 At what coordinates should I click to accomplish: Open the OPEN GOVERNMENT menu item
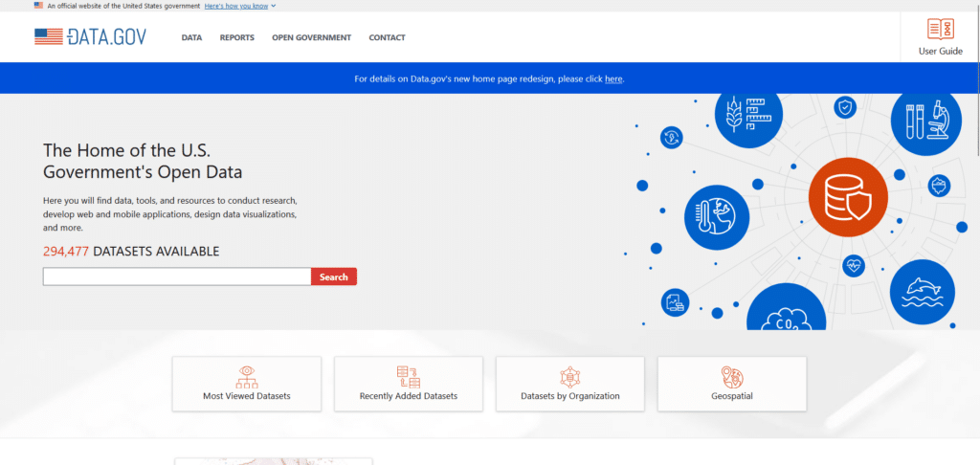coord(311,37)
